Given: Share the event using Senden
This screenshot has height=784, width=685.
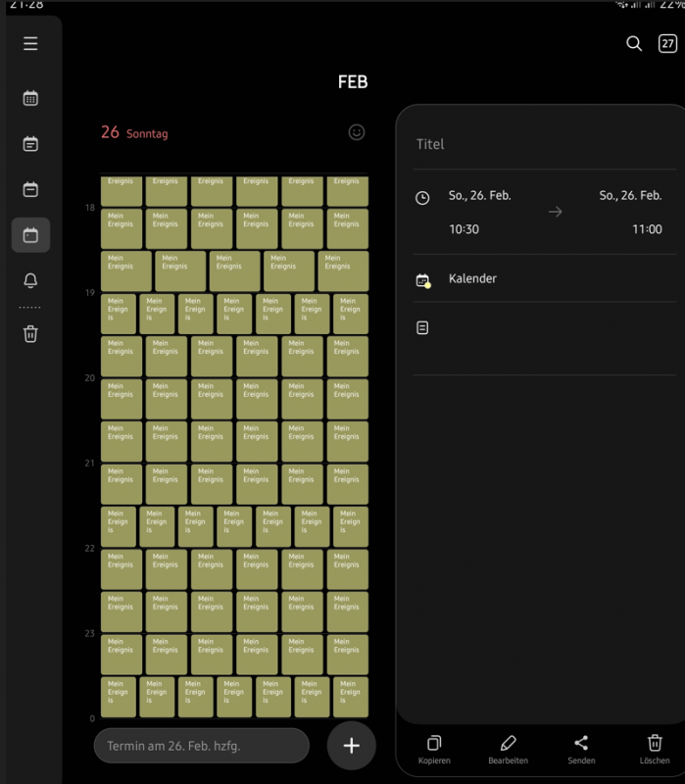Looking at the screenshot, I should click(x=581, y=750).
